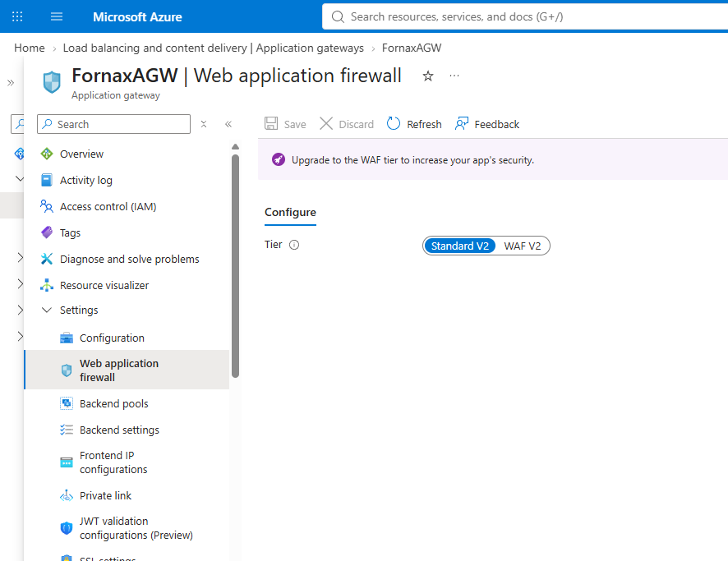Open the FornaxAGW breadcrumb
This screenshot has width=728, height=561.
coord(412,48)
